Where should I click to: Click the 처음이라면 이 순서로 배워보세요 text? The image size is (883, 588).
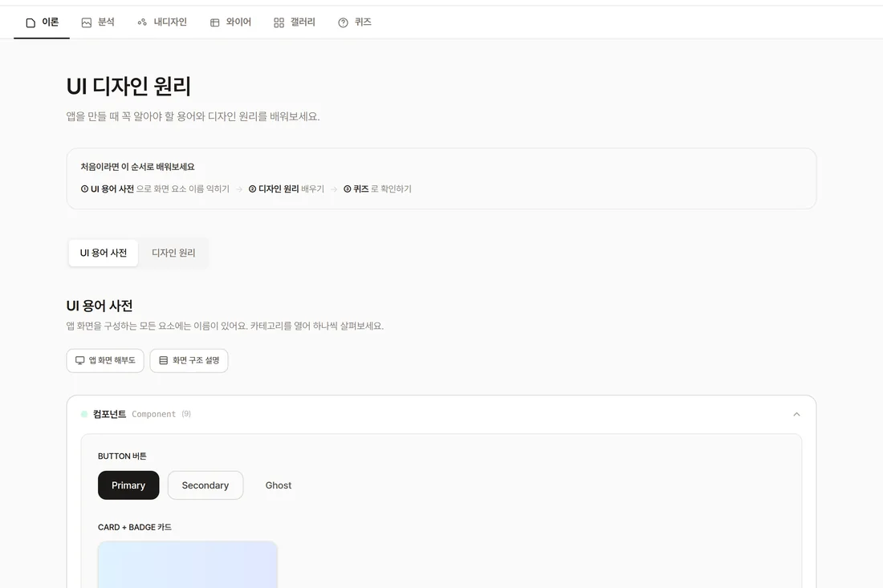[137, 167]
